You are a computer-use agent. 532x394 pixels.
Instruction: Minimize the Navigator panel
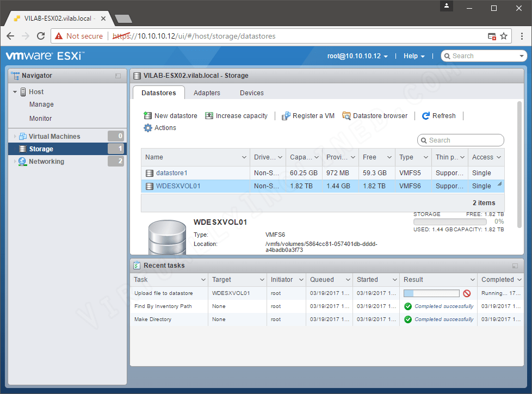pyautogui.click(x=118, y=76)
